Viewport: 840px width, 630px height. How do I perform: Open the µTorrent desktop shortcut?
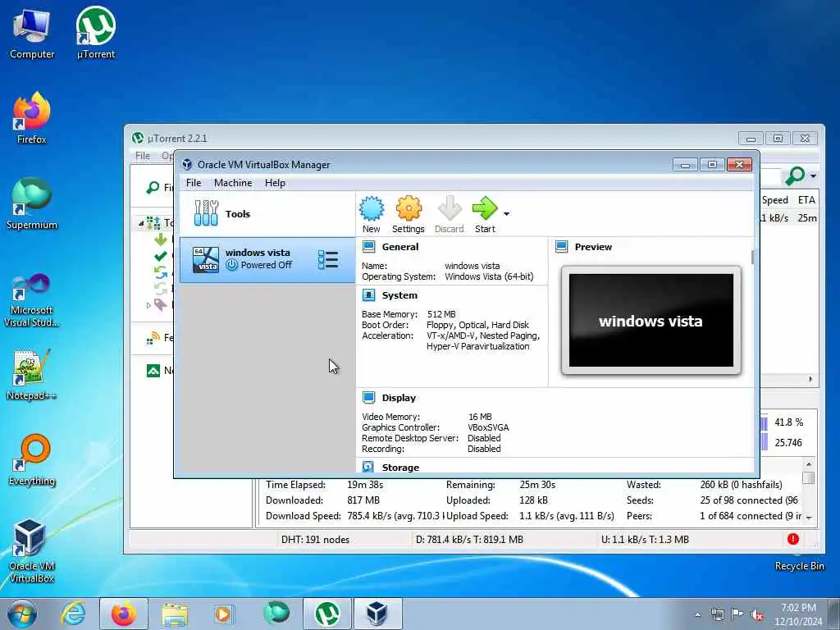(x=96, y=33)
